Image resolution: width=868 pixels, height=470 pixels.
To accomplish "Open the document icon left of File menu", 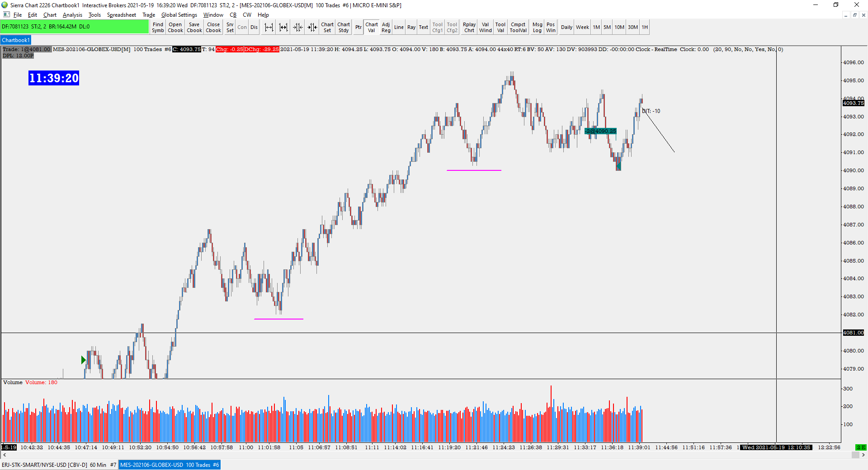I will (7, 15).
